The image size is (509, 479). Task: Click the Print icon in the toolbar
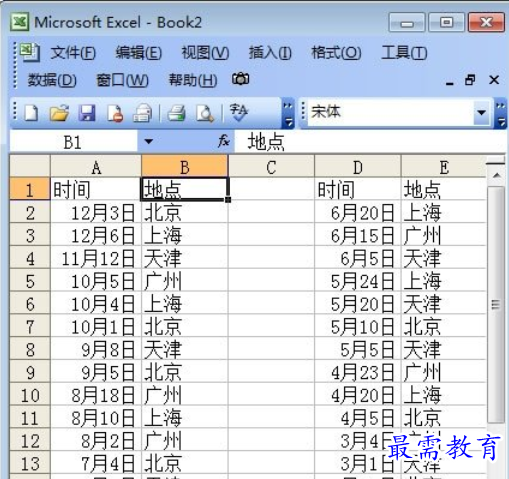(176, 113)
